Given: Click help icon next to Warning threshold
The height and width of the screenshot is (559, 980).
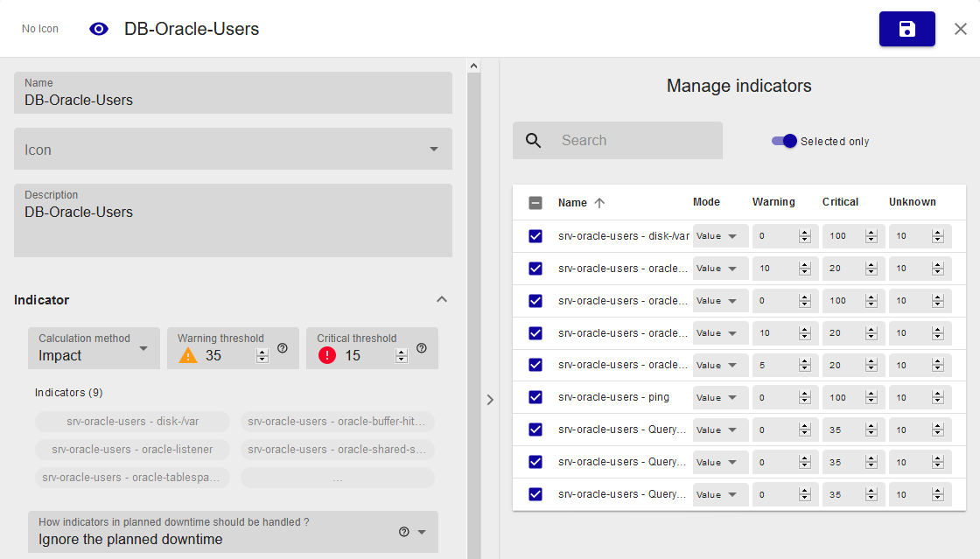Looking at the screenshot, I should pyautogui.click(x=283, y=348).
